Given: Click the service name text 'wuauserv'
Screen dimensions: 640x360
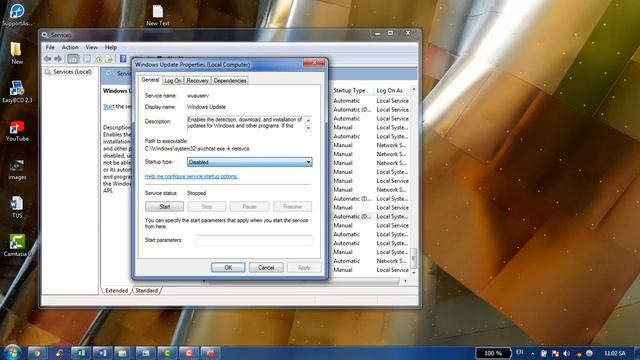Looking at the screenshot, I should (198, 96).
